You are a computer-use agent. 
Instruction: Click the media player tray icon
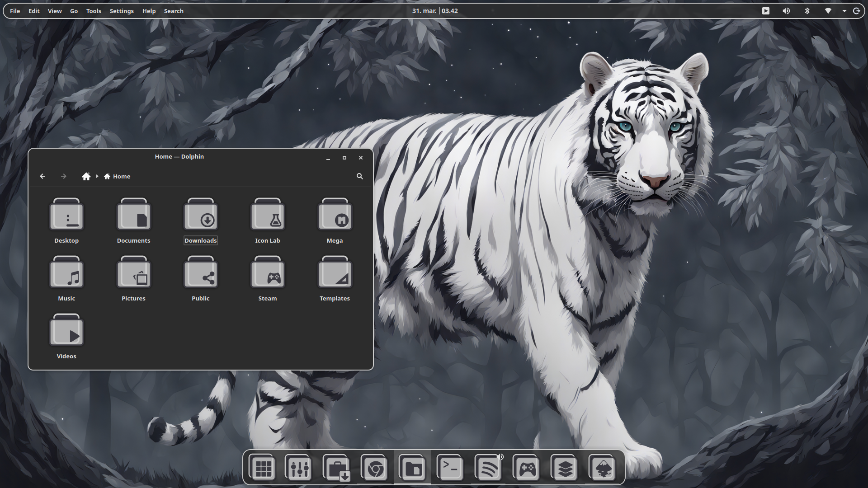tap(765, 11)
